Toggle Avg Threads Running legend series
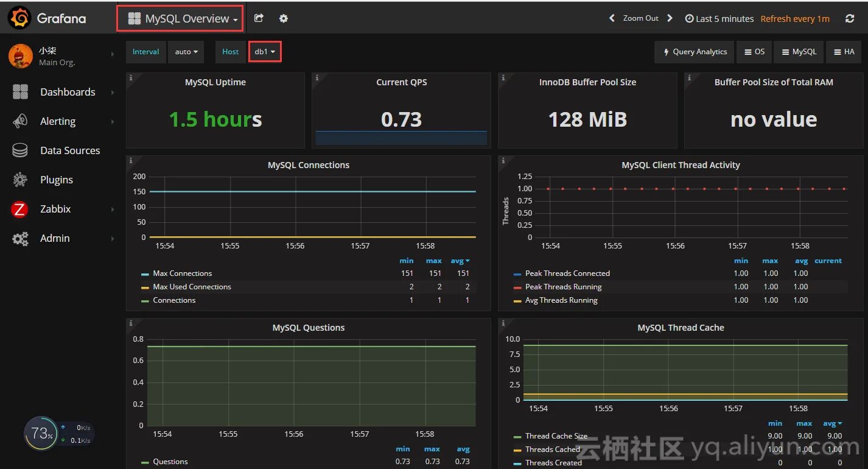Screen dimensions: 868x469 pos(561,300)
